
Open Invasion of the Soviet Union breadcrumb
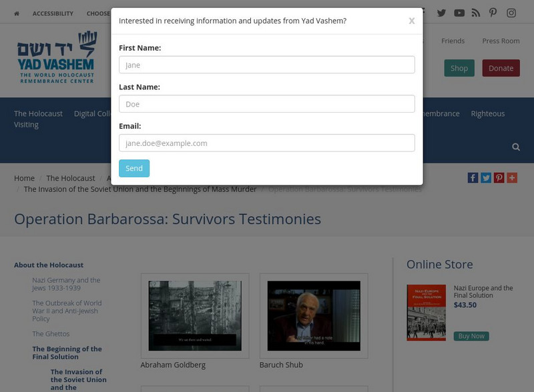pyautogui.click(x=140, y=189)
